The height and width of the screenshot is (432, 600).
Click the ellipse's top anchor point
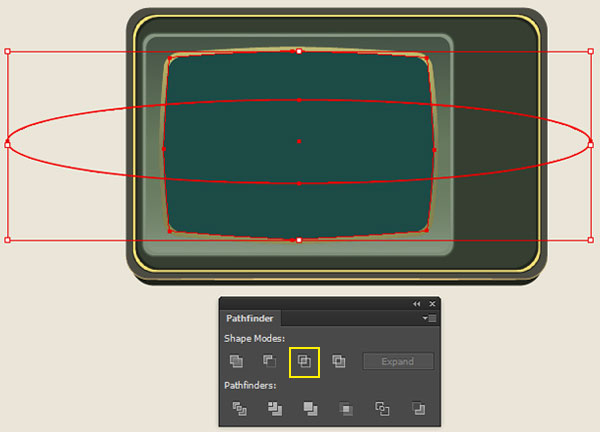[x=299, y=100]
